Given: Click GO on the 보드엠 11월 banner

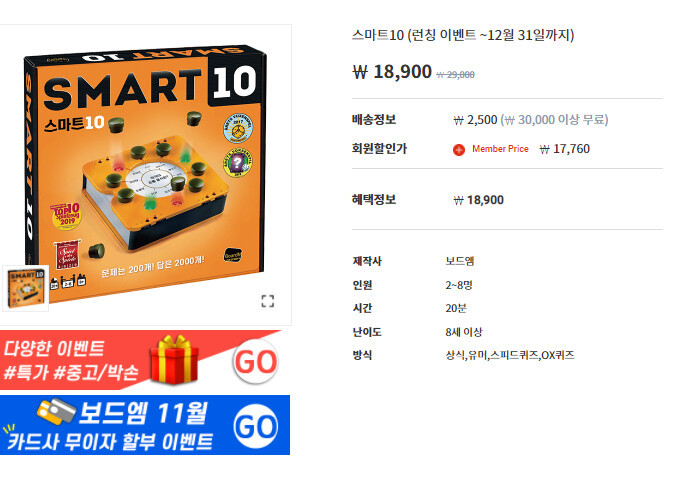Looking at the screenshot, I should [255, 427].
